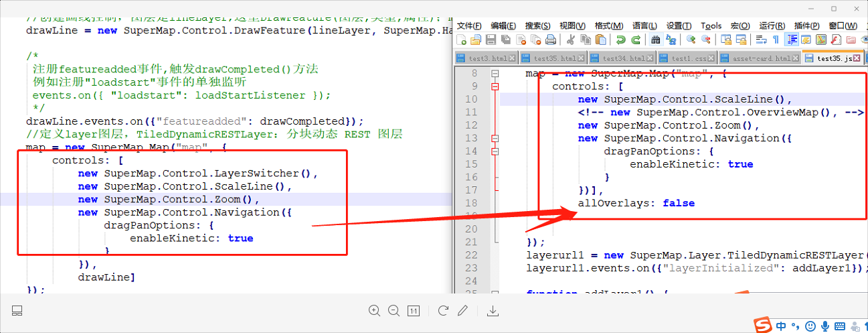Click the Save All icon
The image size is (868, 333).
tap(506, 40)
